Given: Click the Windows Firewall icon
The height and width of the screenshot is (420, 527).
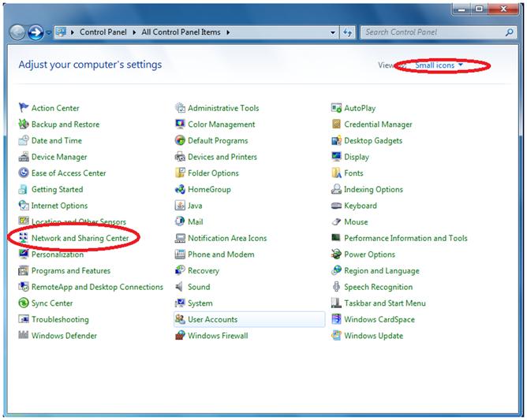Looking at the screenshot, I should (181, 336).
